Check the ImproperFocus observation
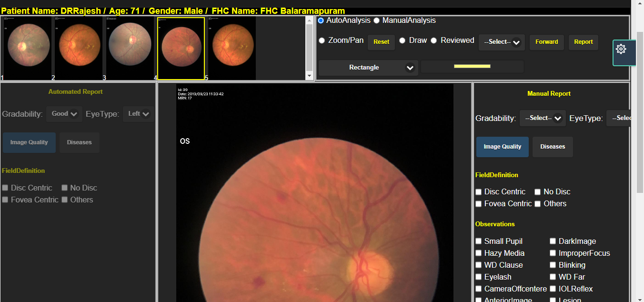 [x=553, y=253]
